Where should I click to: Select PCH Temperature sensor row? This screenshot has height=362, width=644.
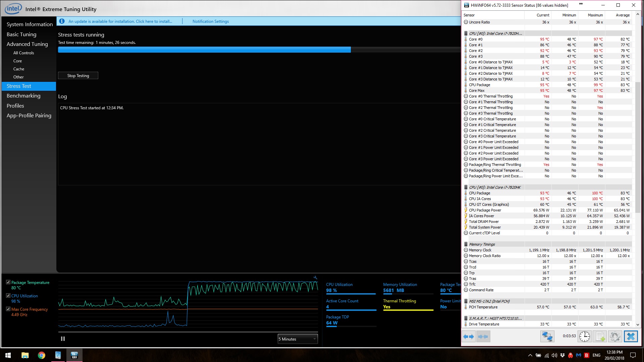(547, 307)
